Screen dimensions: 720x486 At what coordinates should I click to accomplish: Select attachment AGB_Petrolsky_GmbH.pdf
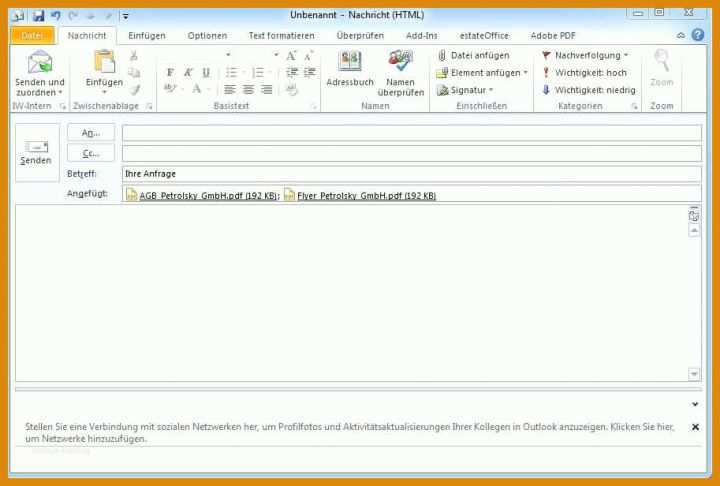point(202,196)
